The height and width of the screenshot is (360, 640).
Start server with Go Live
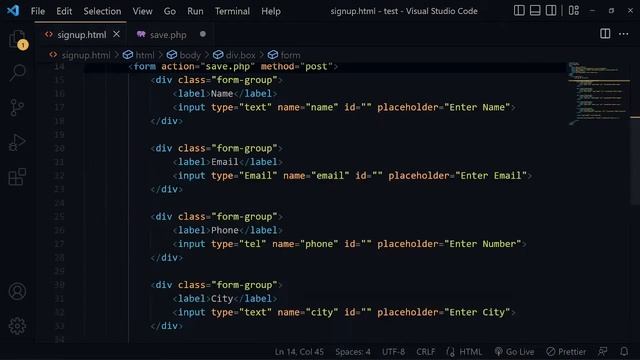click(514, 351)
